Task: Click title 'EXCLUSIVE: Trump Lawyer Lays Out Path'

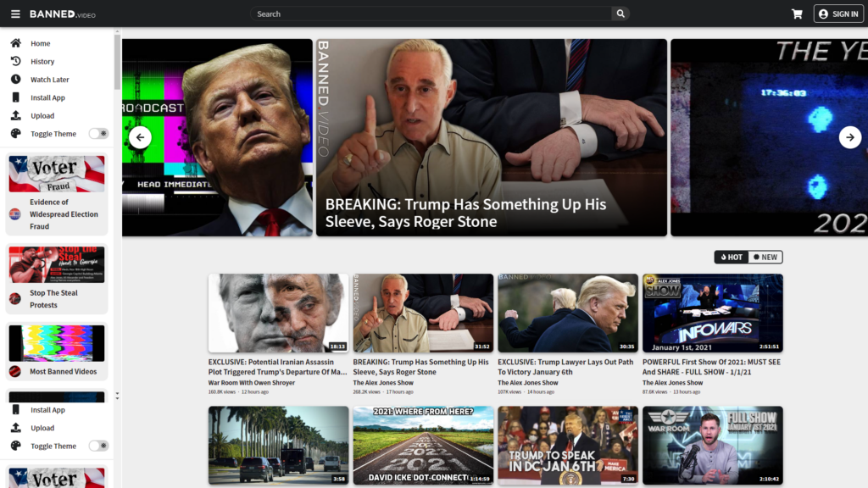Action: coord(565,367)
